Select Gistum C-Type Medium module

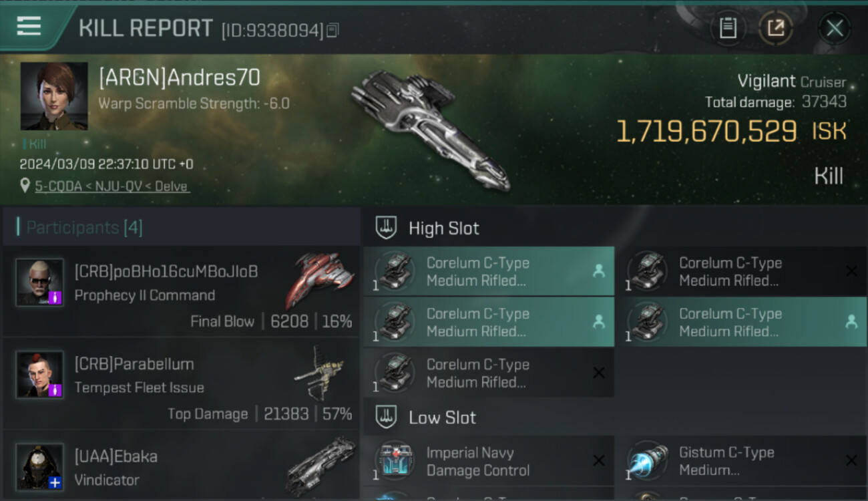click(741, 461)
